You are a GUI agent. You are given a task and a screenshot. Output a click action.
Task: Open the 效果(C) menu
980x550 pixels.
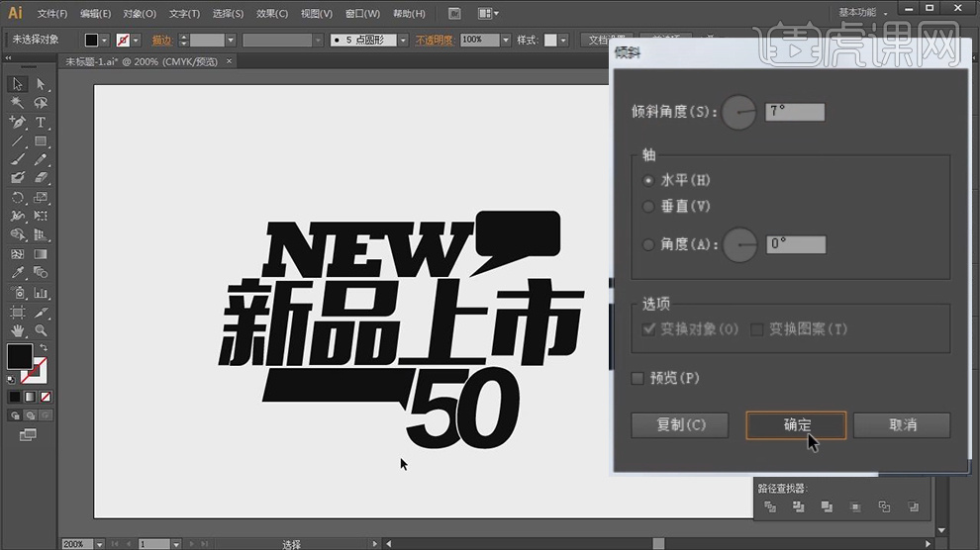pyautogui.click(x=271, y=14)
